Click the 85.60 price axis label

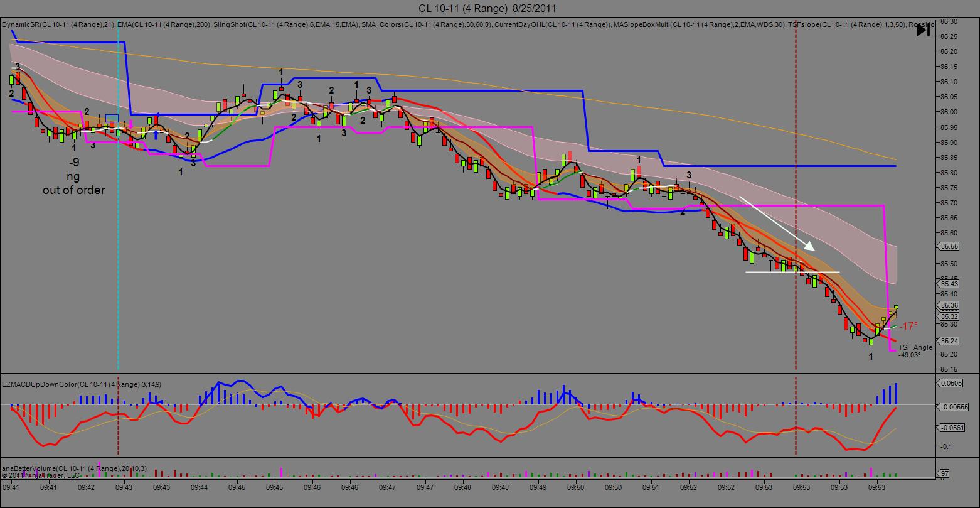[948, 233]
